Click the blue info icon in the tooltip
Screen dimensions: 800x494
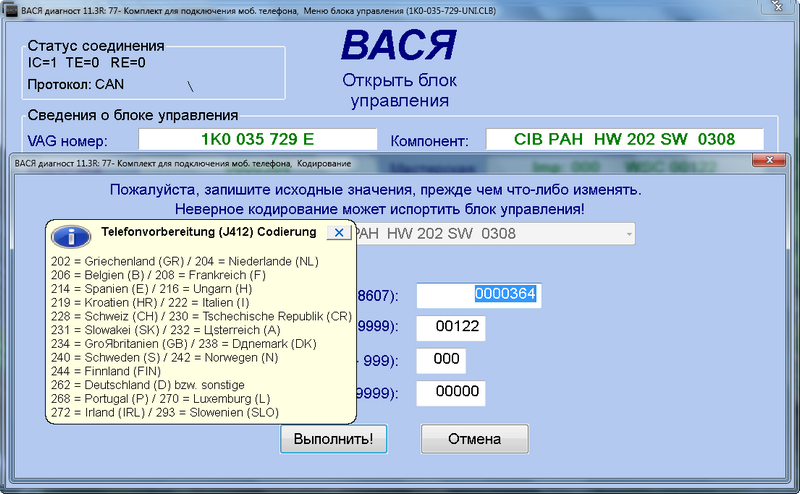pyautogui.click(x=71, y=236)
